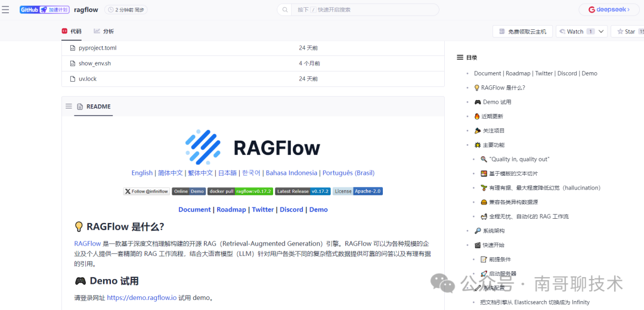
Task: Switch README language to Bahasa Indonesia
Action: coord(292,173)
